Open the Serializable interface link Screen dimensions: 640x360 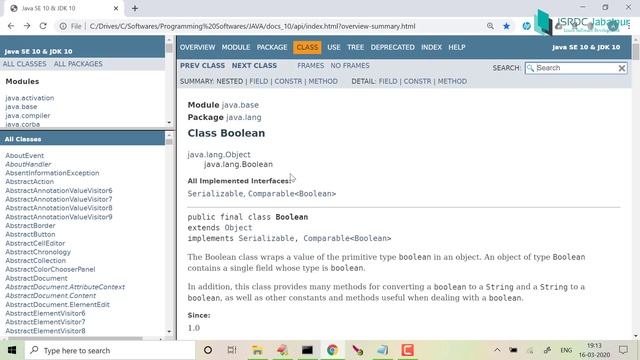[x=215, y=194]
